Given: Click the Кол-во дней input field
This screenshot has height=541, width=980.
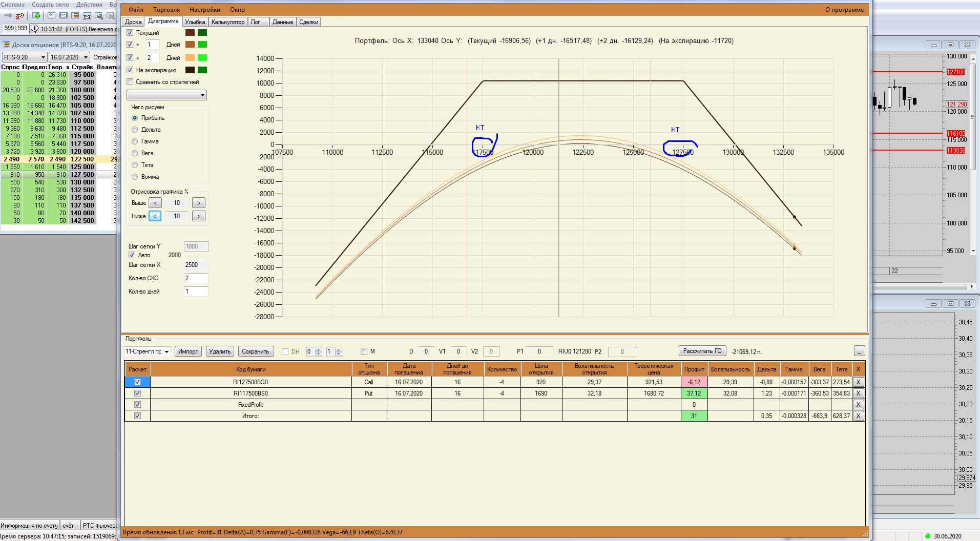Looking at the screenshot, I should 196,292.
